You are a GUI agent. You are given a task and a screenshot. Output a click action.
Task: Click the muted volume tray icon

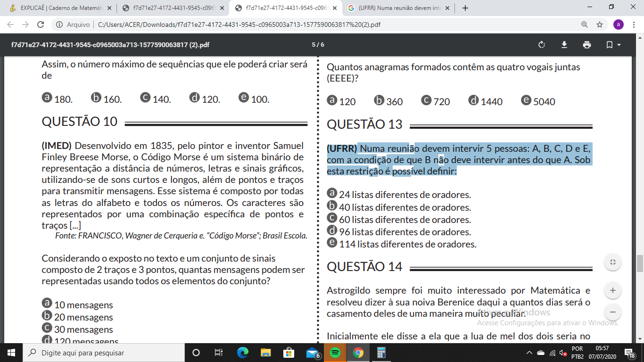pos(563,353)
